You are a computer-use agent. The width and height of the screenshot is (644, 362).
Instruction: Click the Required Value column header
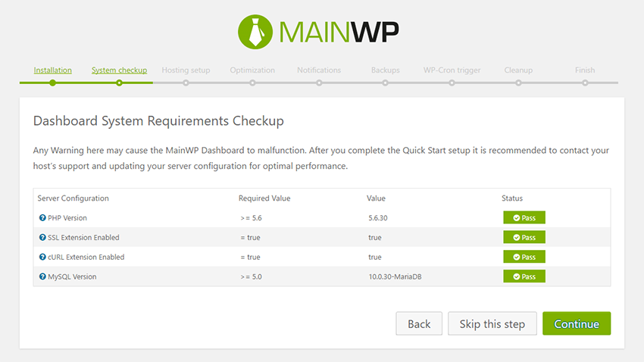(264, 198)
